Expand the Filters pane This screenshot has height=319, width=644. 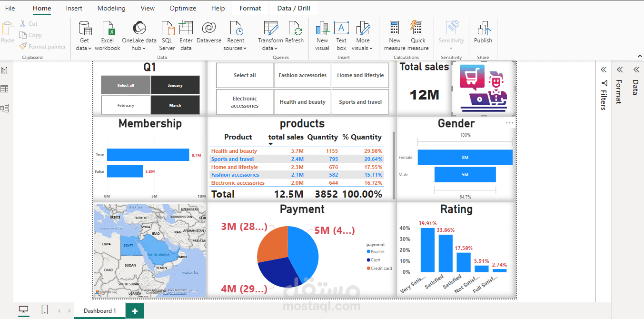(x=604, y=70)
